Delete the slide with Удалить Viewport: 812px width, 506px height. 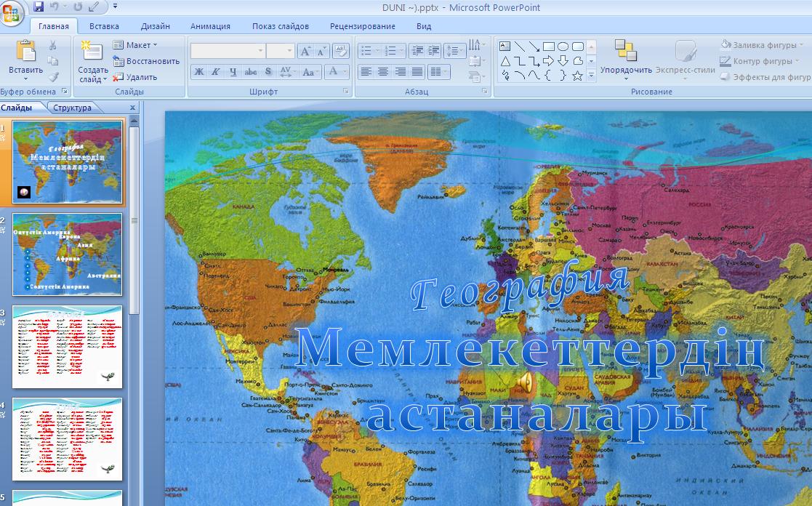point(134,77)
